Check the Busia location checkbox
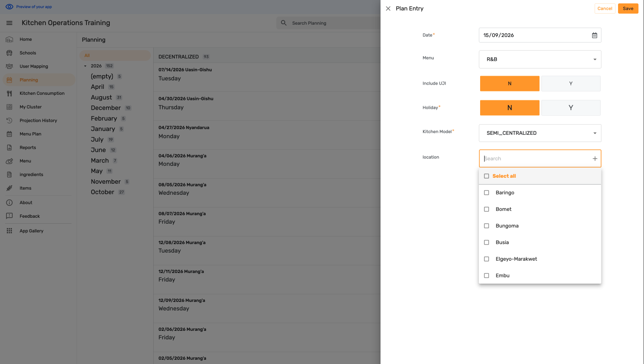This screenshot has height=364, width=644. 487,242
